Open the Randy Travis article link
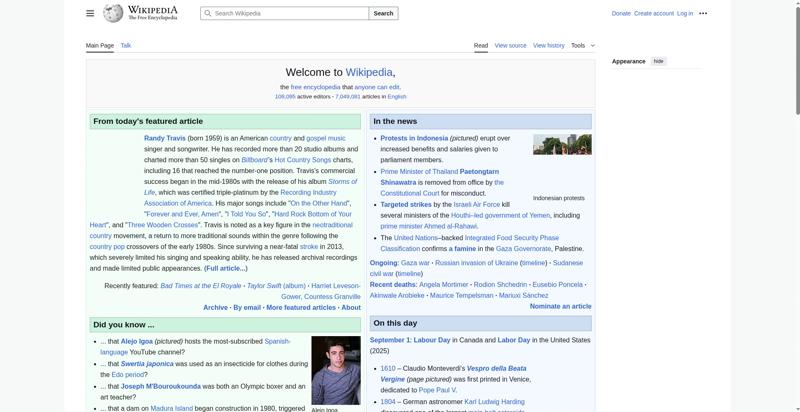The height and width of the screenshot is (412, 800). point(165,138)
